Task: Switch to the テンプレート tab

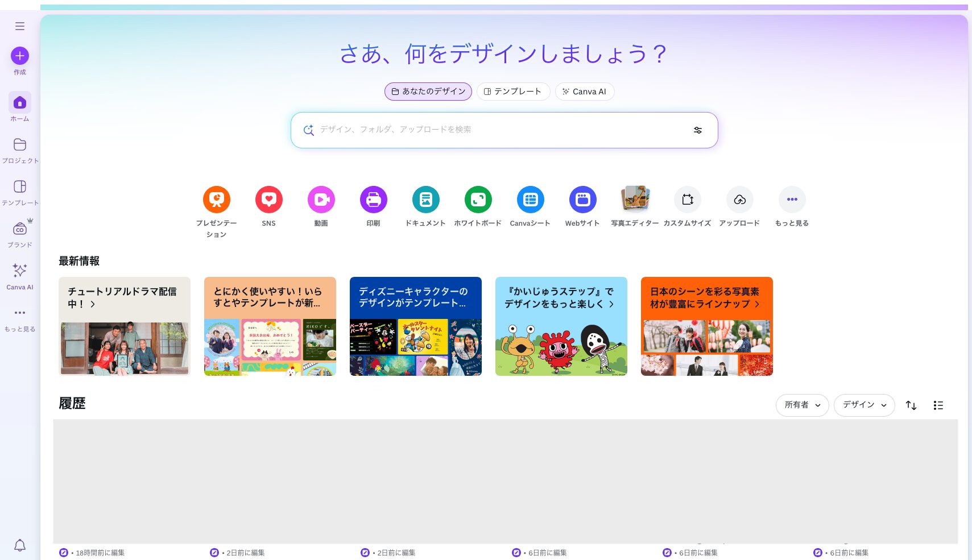Action: coord(512,92)
